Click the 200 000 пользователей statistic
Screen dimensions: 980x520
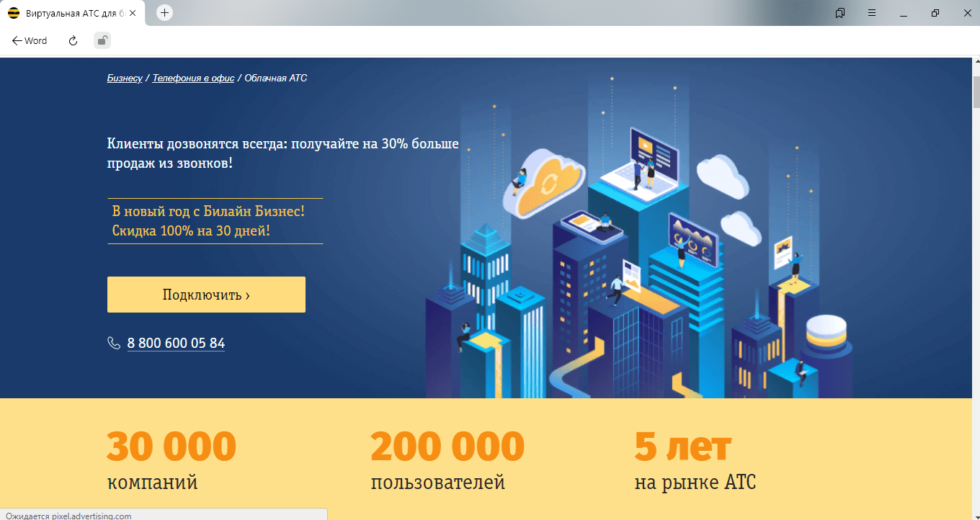[447, 460]
